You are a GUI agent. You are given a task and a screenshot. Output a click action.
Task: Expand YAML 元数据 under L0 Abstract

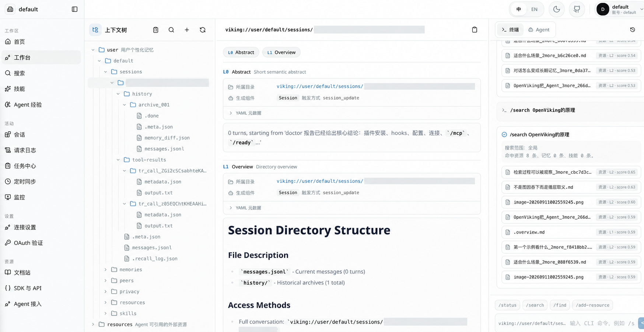point(245,113)
